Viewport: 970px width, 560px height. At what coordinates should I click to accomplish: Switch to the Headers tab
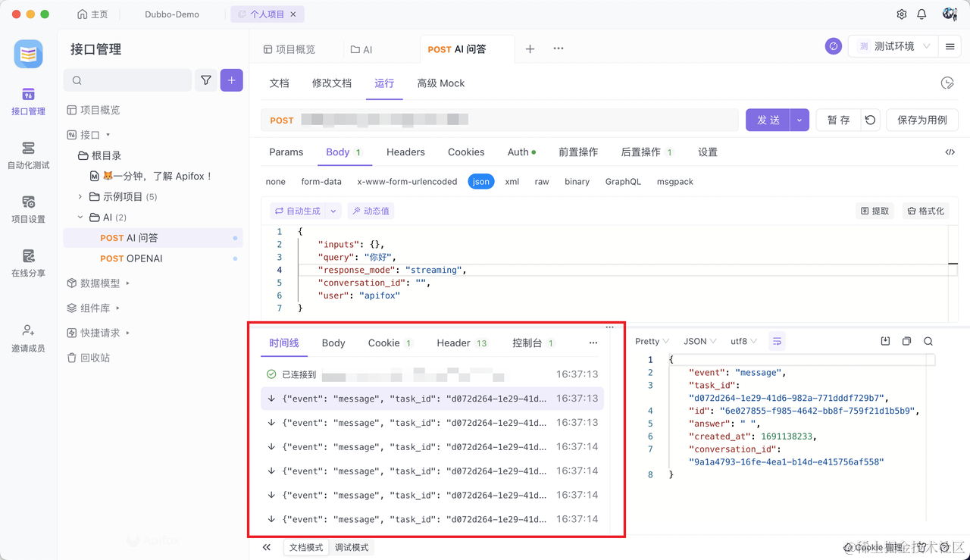pyautogui.click(x=405, y=152)
